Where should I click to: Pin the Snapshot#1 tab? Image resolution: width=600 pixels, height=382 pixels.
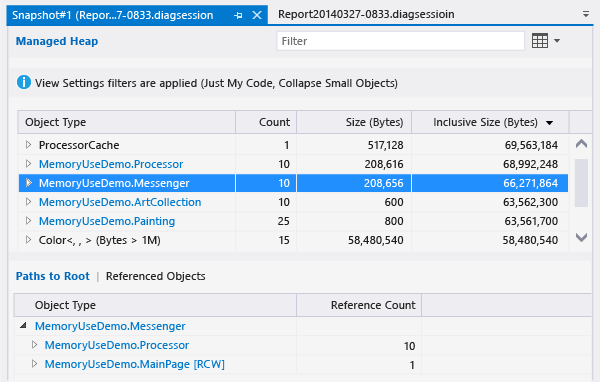click(x=238, y=15)
